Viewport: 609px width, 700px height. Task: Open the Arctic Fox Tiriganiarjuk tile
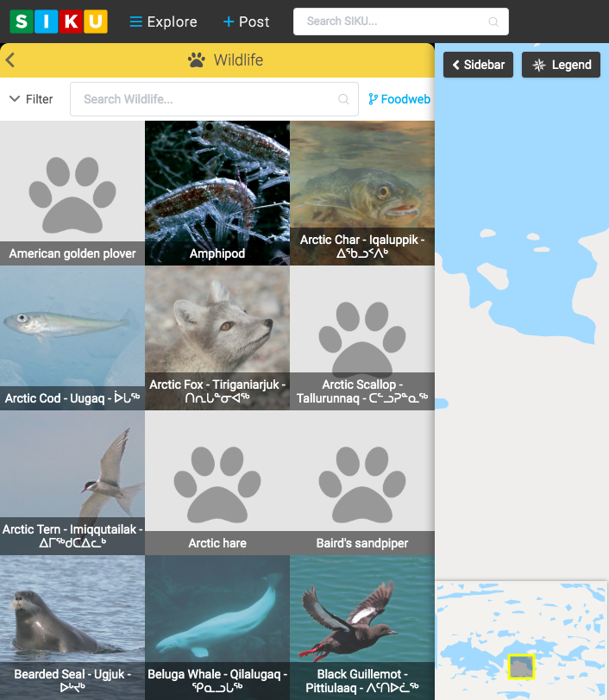pyautogui.click(x=217, y=338)
